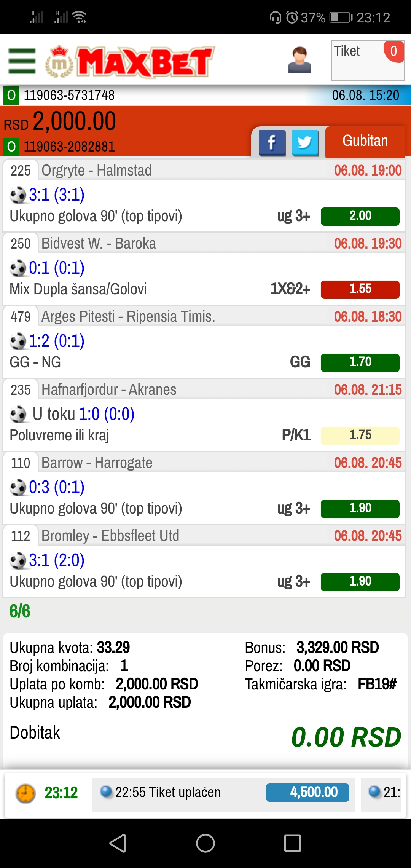Screen dimensions: 411x868
Task: Open the Tiket box
Action: tap(368, 61)
